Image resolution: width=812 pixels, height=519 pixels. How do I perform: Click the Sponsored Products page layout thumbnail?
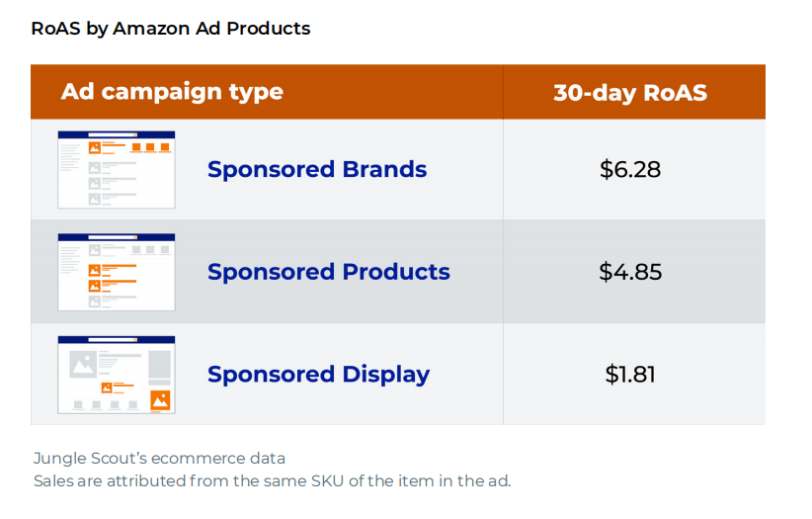[117, 272]
